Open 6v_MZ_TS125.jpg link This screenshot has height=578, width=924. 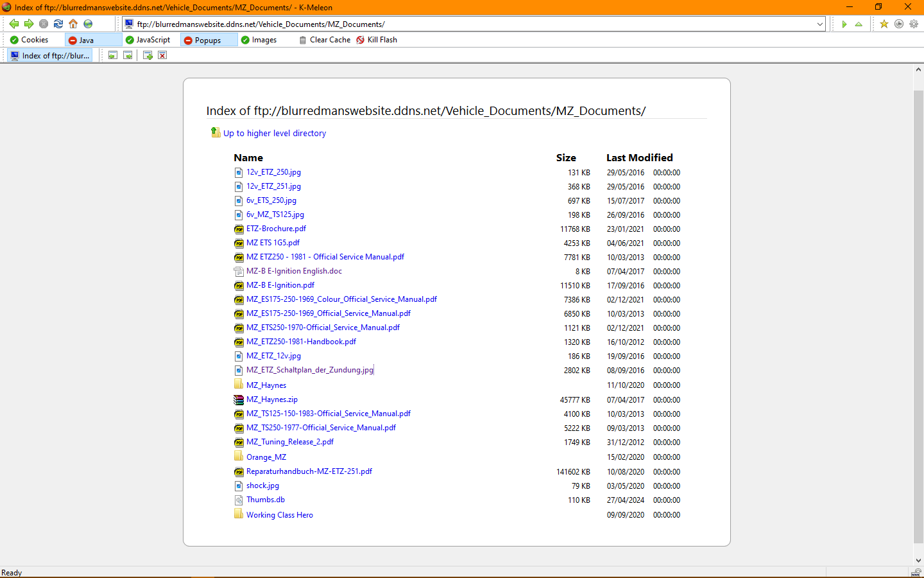point(275,215)
